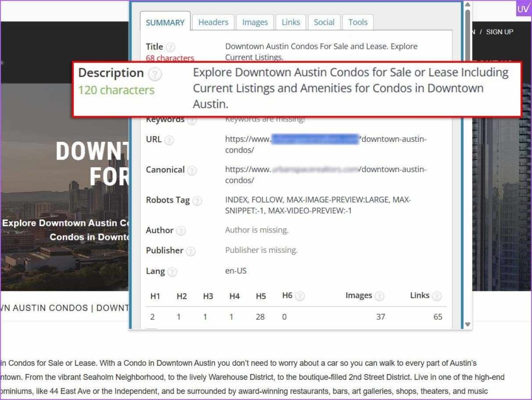This screenshot has height=400, width=532.
Task: Click the help icon beside Title
Action: (170, 47)
